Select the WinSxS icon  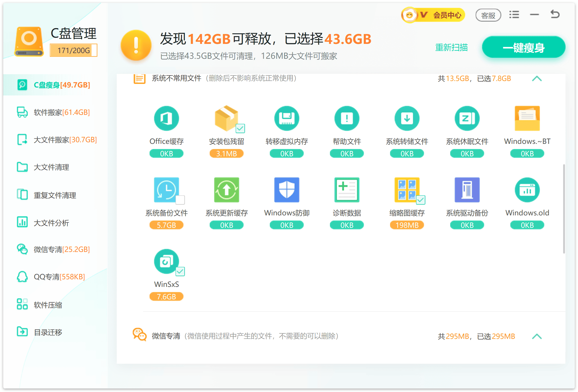point(166,261)
